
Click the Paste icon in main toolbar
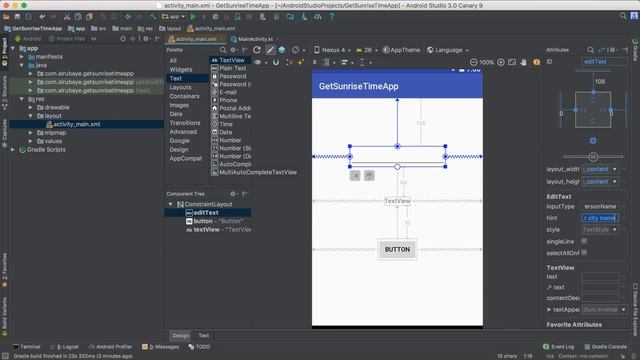click(89, 17)
